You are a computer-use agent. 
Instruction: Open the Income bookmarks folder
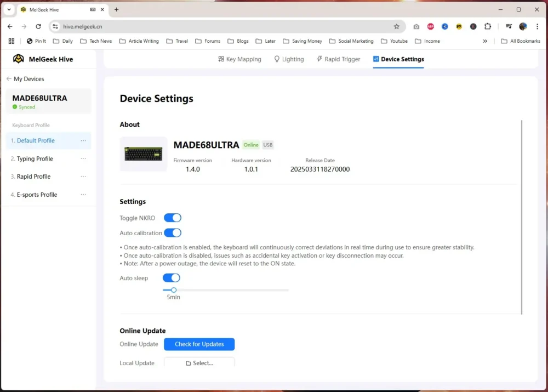pyautogui.click(x=427, y=41)
